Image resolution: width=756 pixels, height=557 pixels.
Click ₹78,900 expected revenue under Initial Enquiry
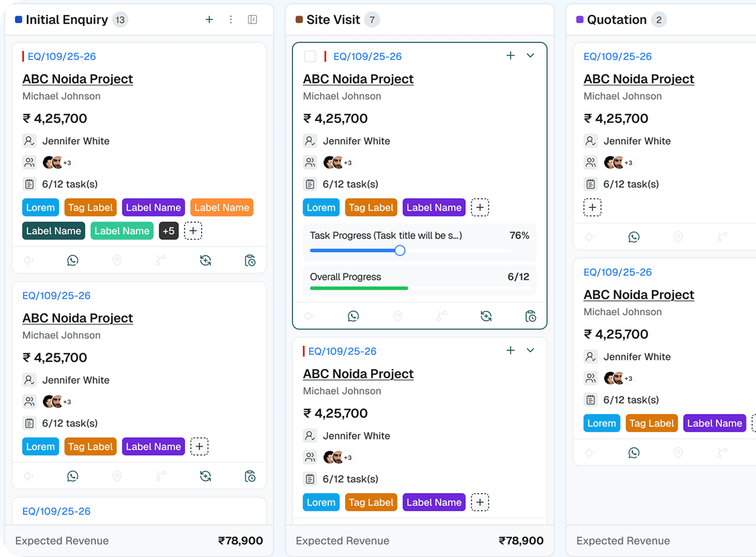(x=241, y=541)
